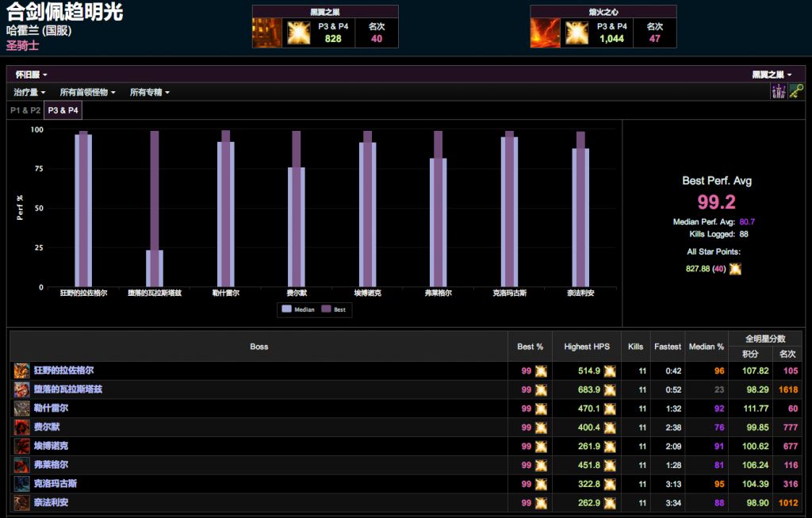This screenshot has height=518, width=812.
Task: Click spec icon beside 262.9 HPS
Action: [x=610, y=503]
